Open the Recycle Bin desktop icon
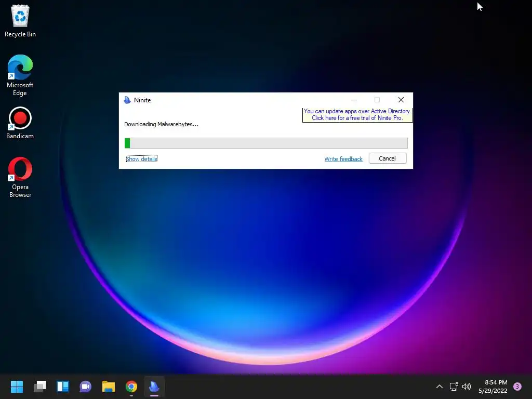Viewport: 532px width, 399px height. [20, 20]
